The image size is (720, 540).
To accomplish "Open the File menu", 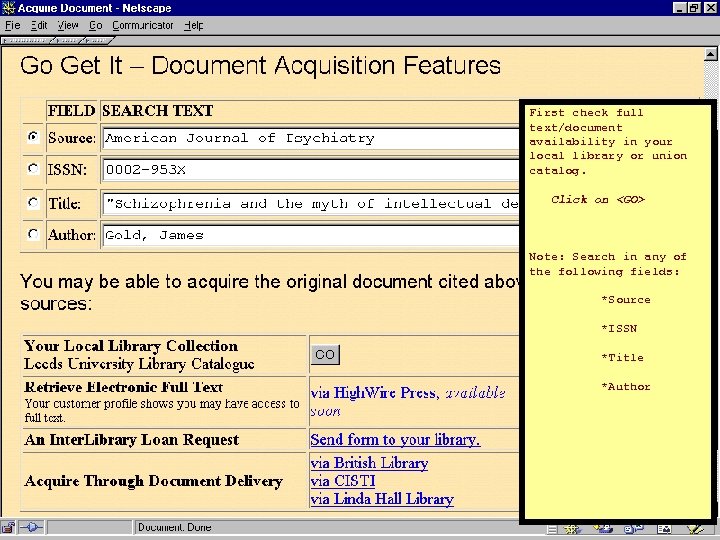I will click(x=12, y=25).
